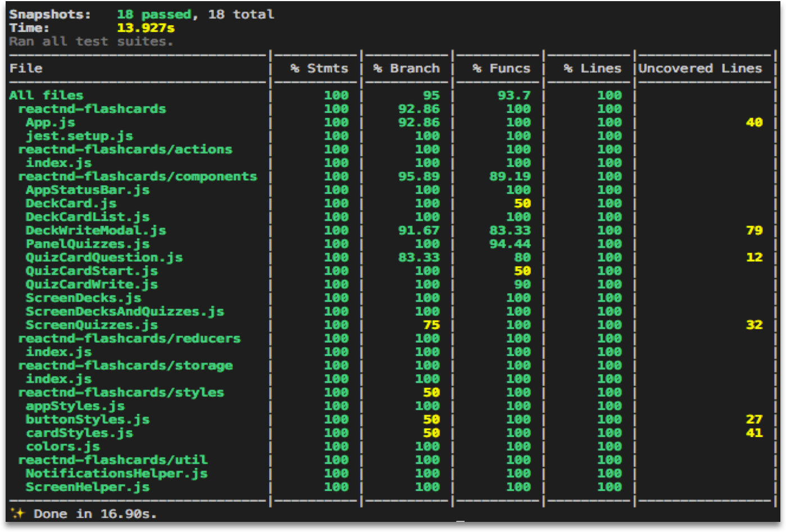Click the top-level "reactnd-flashcards" folder row
The image size is (786, 532).
pos(92,109)
